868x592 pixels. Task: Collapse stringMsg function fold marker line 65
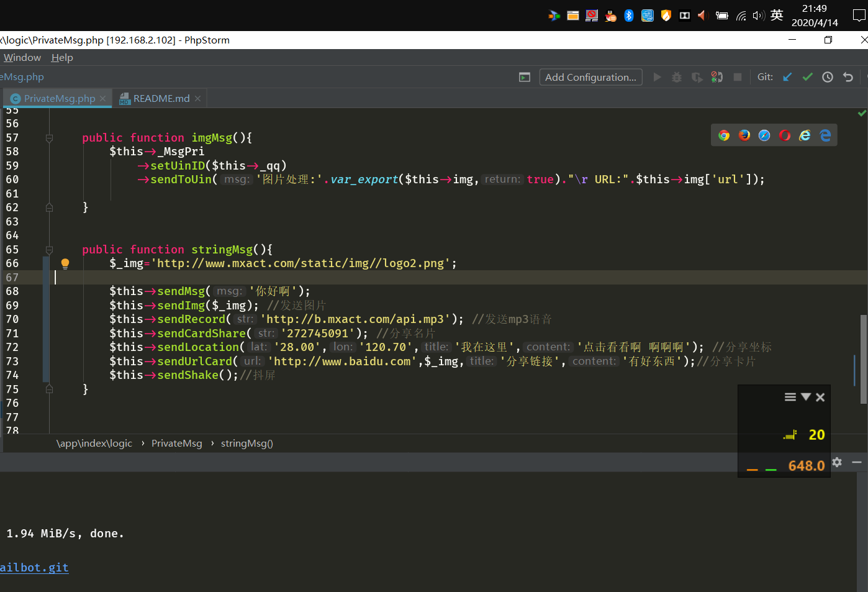49,250
